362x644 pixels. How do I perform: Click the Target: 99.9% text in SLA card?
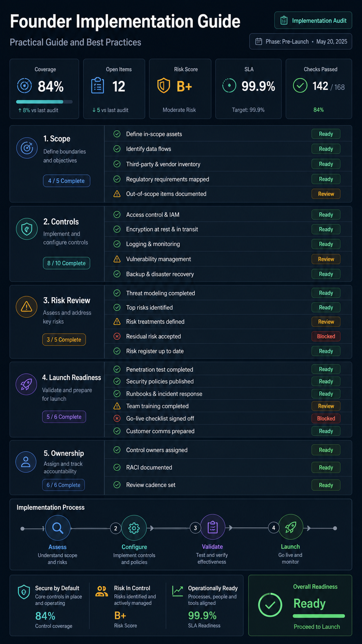point(248,110)
